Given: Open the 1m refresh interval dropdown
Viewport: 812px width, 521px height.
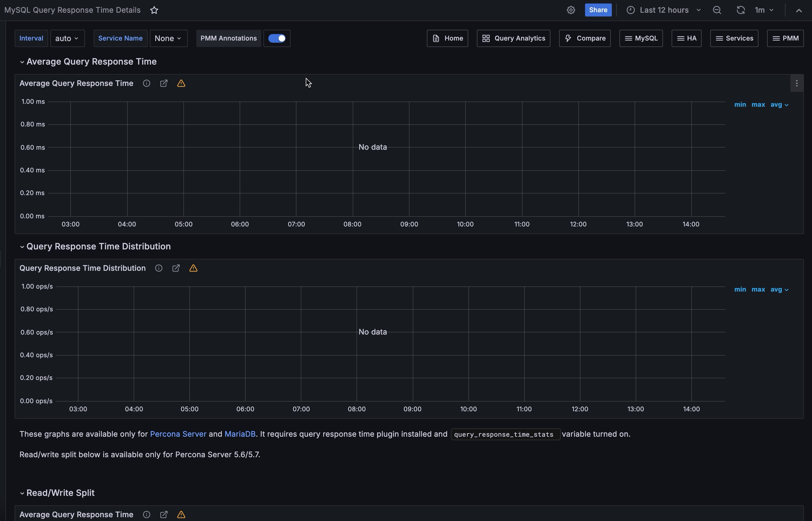Looking at the screenshot, I should point(764,10).
